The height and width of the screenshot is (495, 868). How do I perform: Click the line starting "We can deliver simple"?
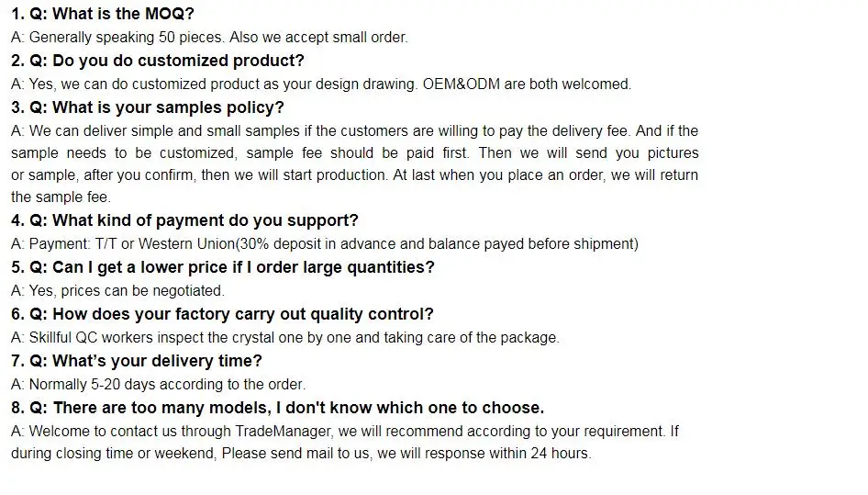[354, 131]
